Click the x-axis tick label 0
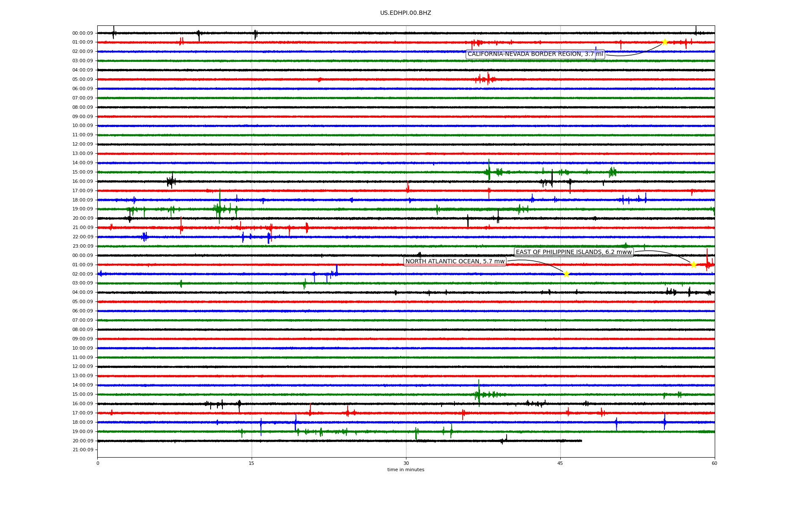Screen dimensions: 812x508 pyautogui.click(x=98, y=463)
